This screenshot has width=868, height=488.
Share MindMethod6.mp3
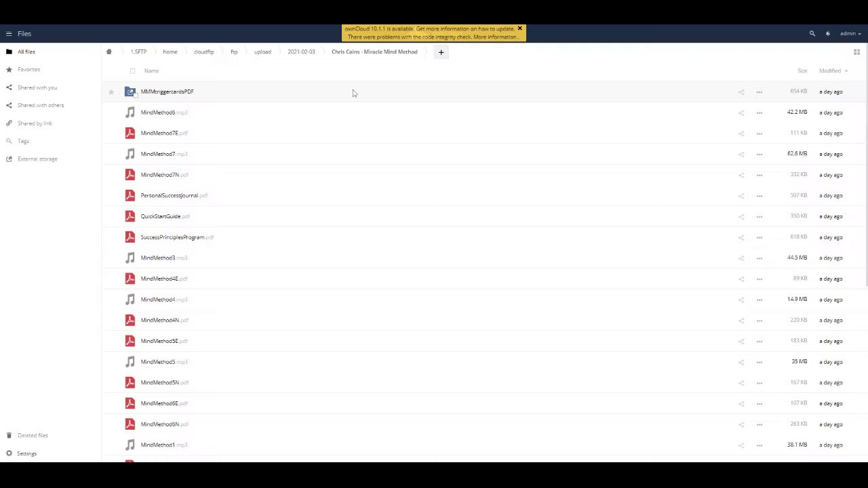coord(741,113)
